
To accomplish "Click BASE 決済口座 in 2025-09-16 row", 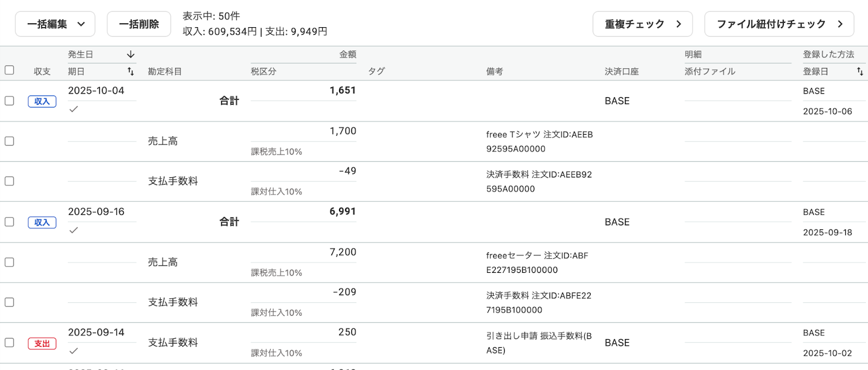I will coord(617,222).
